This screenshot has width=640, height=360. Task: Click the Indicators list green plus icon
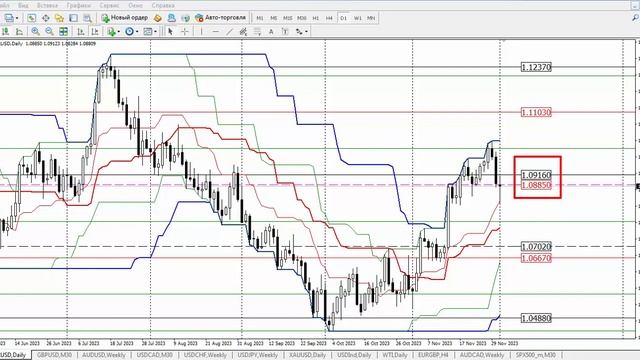coord(111,31)
